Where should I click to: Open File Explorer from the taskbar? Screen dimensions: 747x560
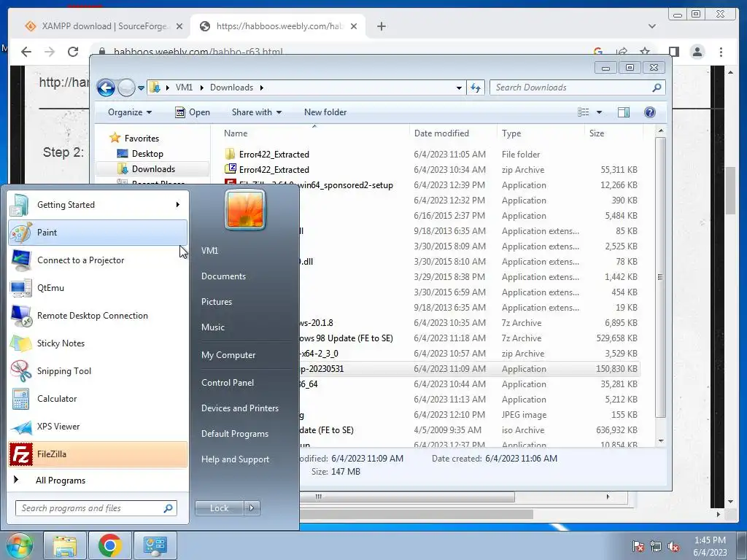(x=65, y=545)
